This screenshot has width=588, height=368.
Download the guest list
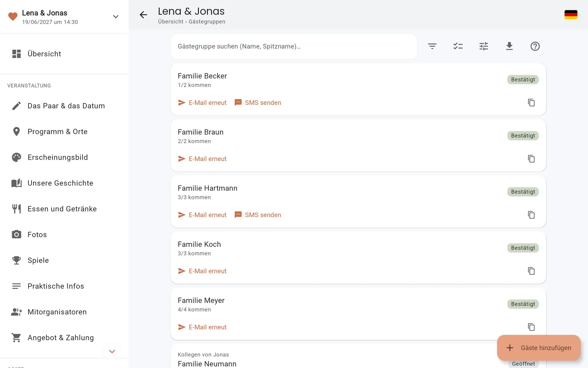tap(509, 46)
